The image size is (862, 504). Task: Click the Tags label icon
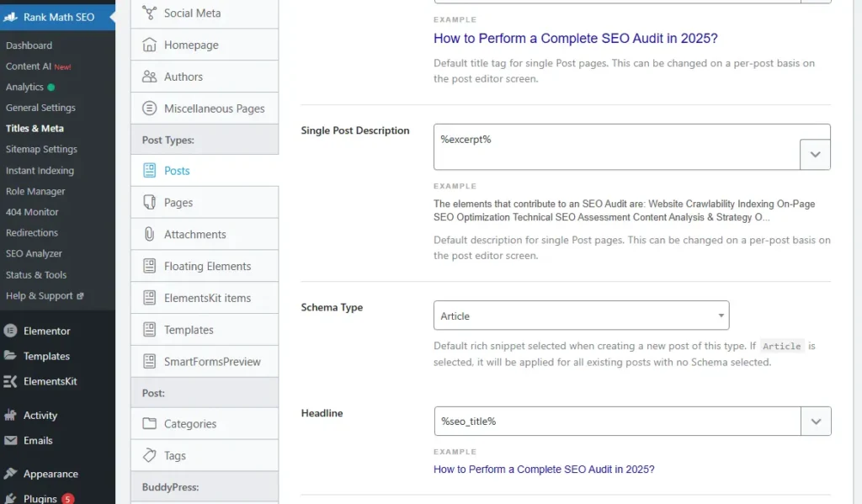150,455
